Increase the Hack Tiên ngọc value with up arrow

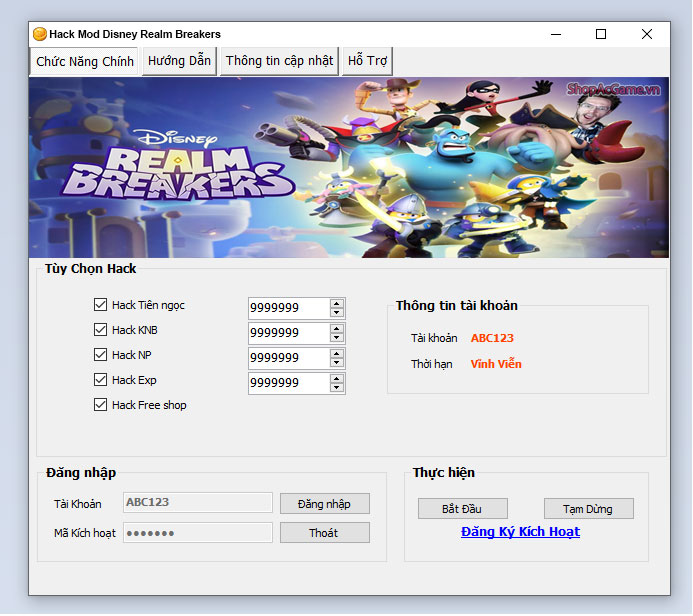(x=337, y=304)
